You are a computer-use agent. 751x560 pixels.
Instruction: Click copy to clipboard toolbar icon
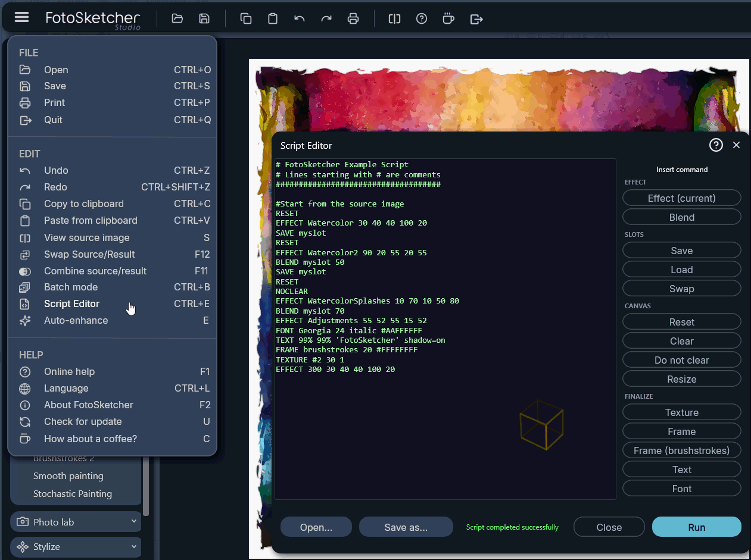click(x=246, y=18)
